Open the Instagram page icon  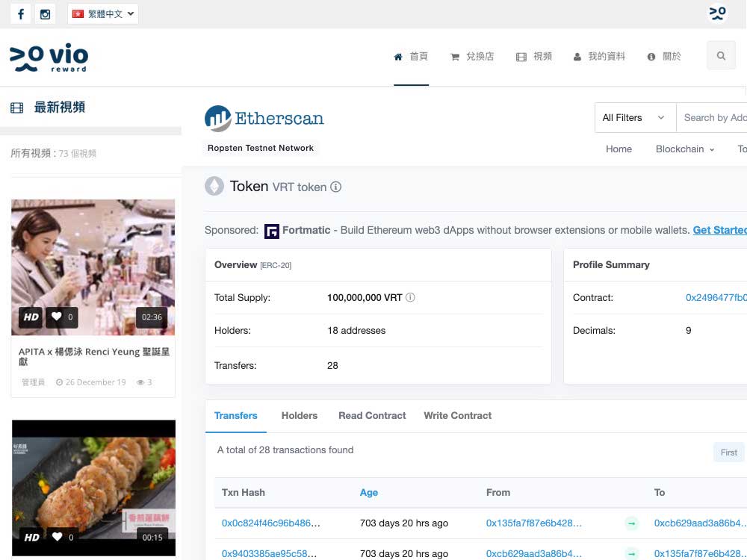point(46,13)
